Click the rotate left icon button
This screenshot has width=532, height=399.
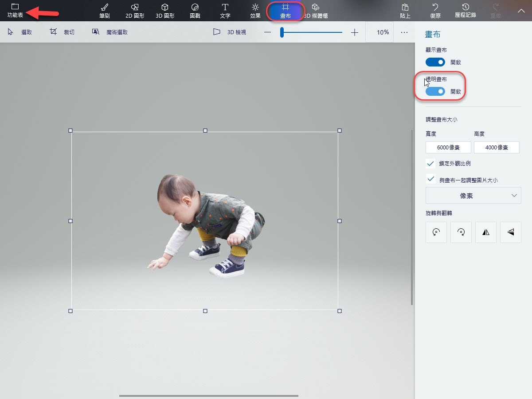[436, 232]
